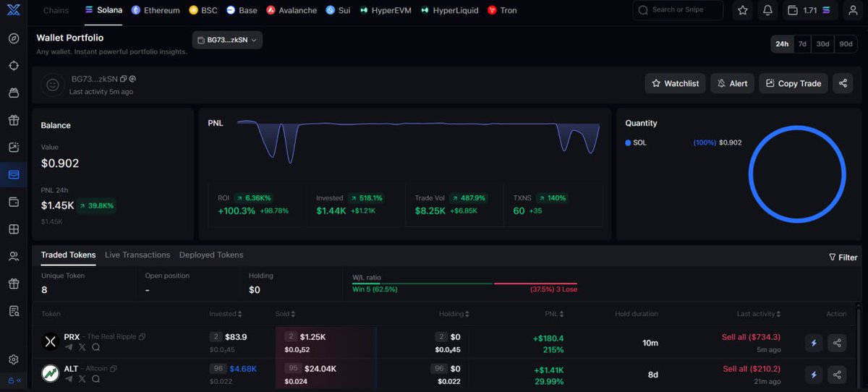Switch to the Solana chain
The height and width of the screenshot is (392, 868).
pos(103,10)
